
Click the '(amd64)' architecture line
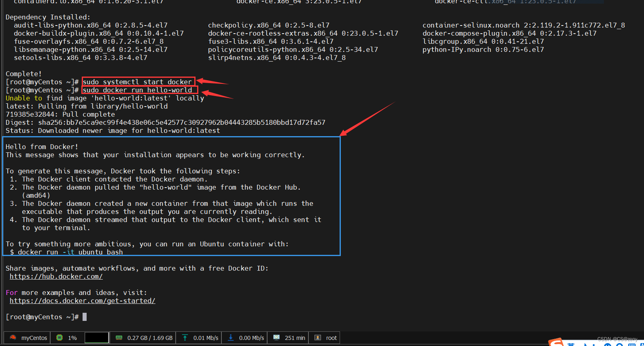pos(36,195)
